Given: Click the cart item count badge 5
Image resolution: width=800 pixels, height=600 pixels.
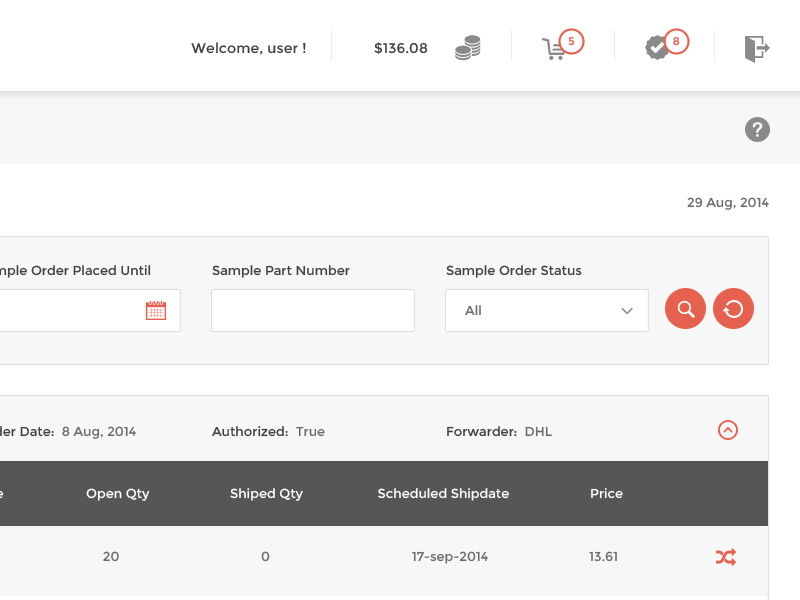Looking at the screenshot, I should pyautogui.click(x=570, y=41).
